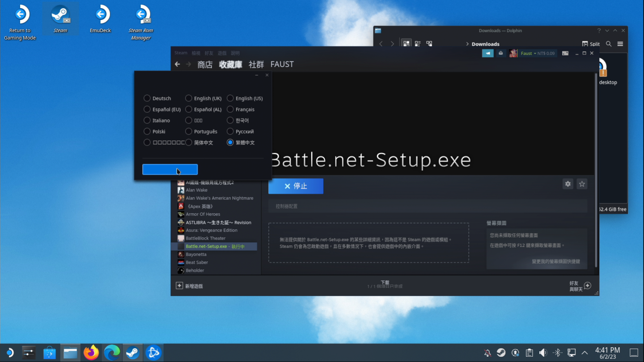Open the 好友 menu
This screenshot has width=644, height=362.
(209, 53)
